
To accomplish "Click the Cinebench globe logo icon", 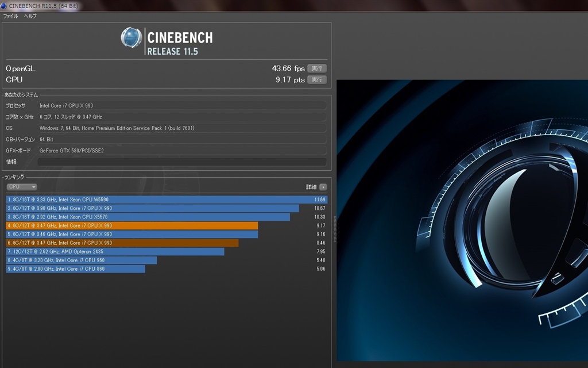I will click(x=131, y=37).
